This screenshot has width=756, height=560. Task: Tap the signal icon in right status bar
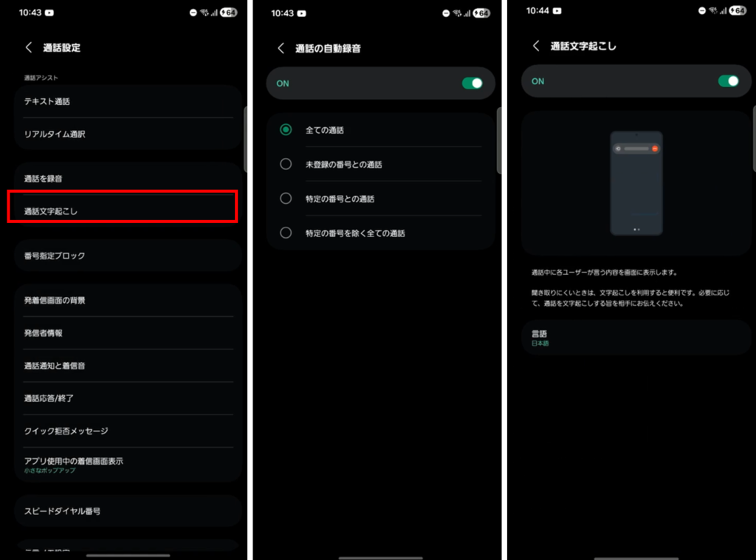pyautogui.click(x=723, y=10)
